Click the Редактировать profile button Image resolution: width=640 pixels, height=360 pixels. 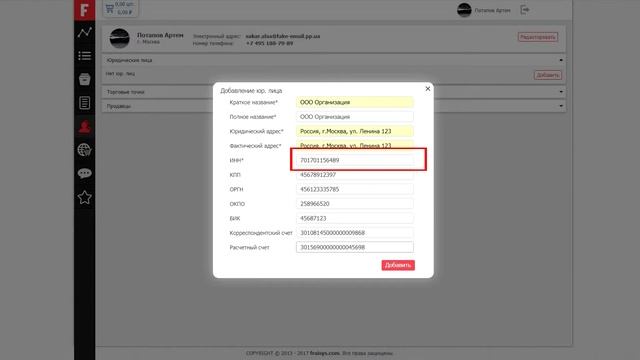pyautogui.click(x=538, y=37)
